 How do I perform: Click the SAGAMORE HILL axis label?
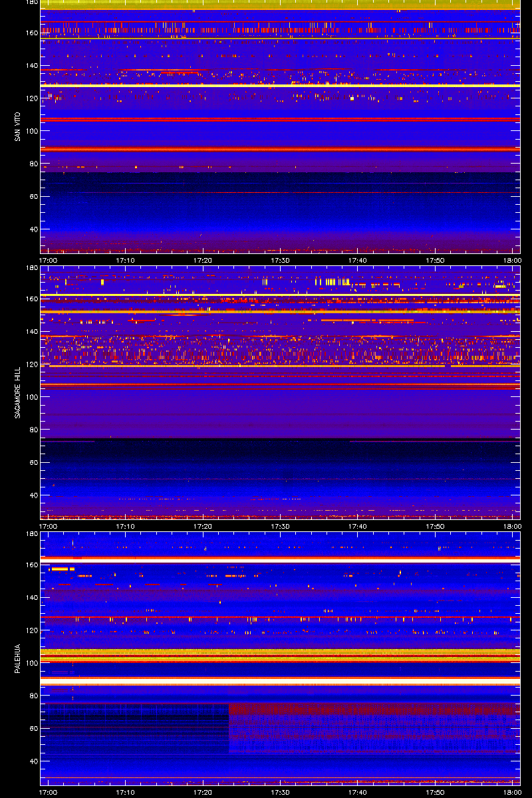click(16, 392)
